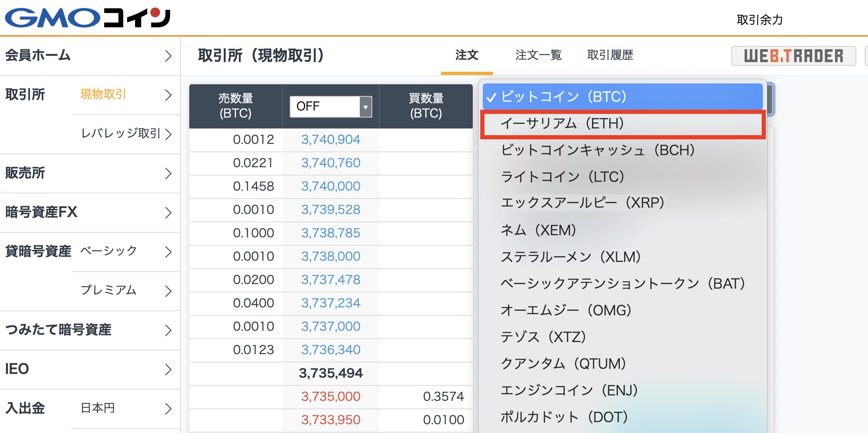Click ask price 3,738,000
Viewport: 868px width, 433px height.
pos(331,256)
